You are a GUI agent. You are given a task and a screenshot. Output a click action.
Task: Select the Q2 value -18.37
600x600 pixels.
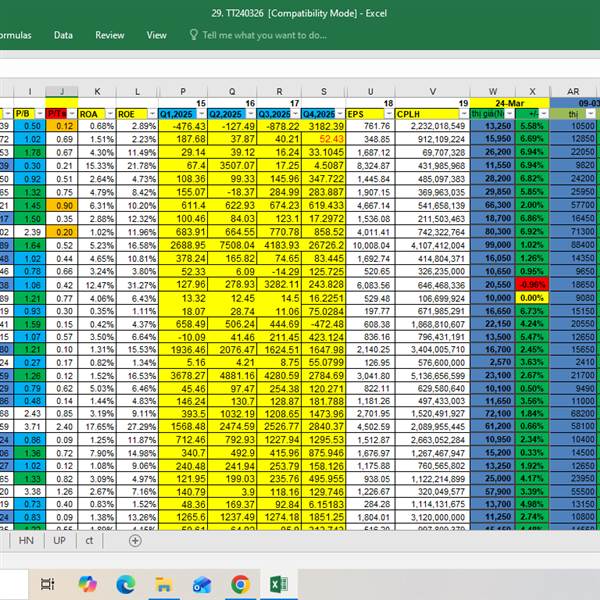coord(232,192)
